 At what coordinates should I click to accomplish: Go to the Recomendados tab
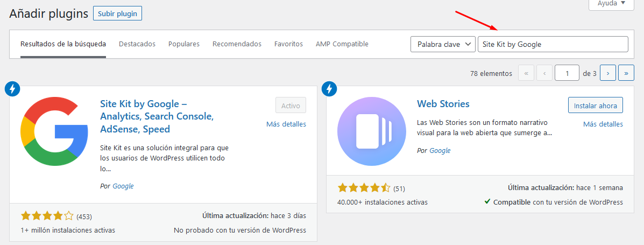(x=237, y=44)
